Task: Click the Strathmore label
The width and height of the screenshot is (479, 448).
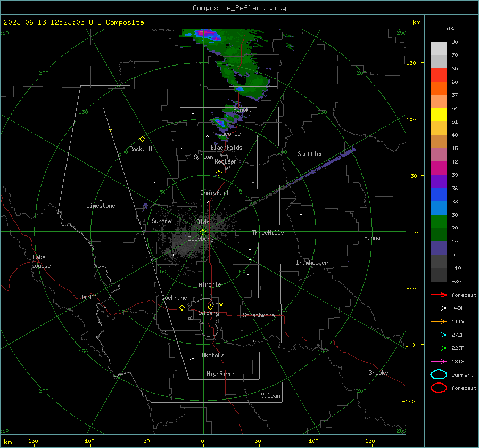Action: 259,315
